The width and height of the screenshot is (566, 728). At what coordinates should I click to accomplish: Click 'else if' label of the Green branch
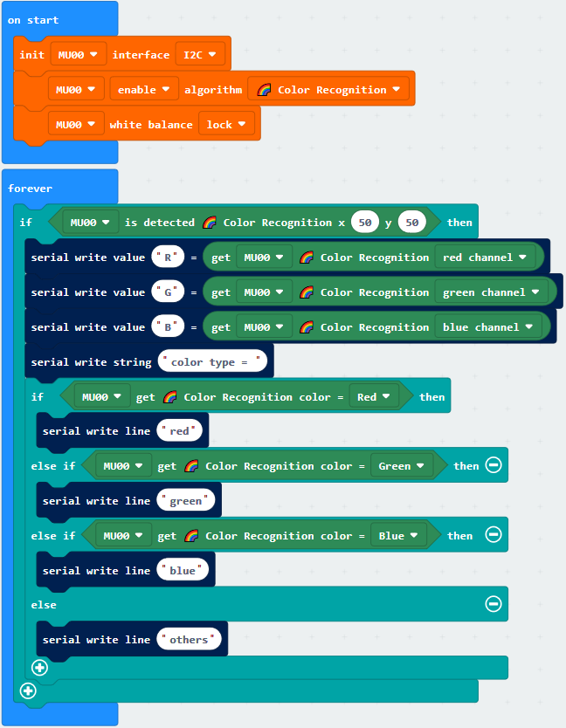[x=53, y=466]
